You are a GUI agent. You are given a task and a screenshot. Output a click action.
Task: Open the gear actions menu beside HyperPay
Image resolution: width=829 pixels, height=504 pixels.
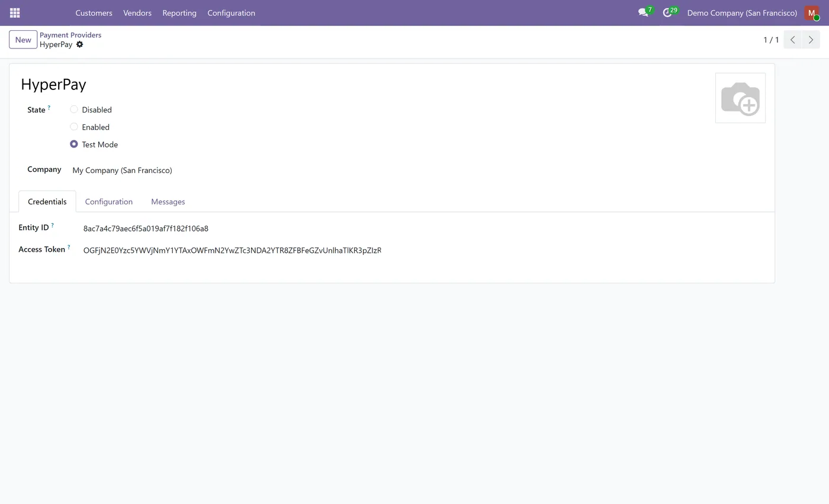(x=79, y=44)
